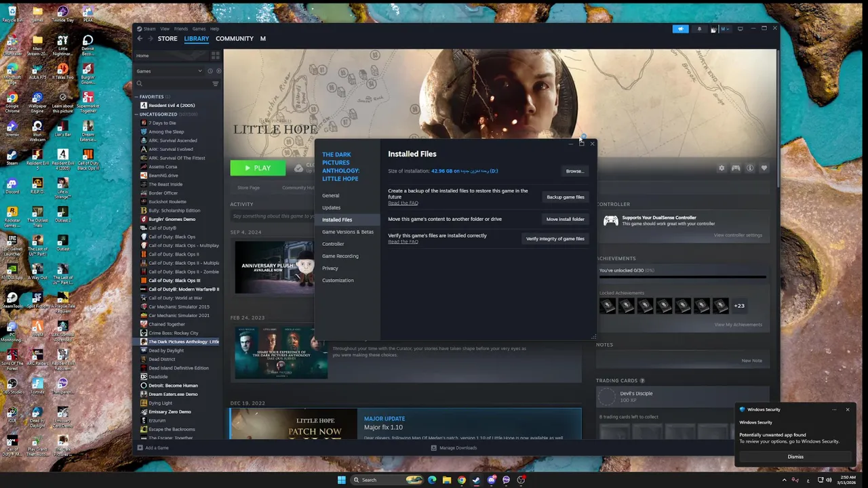Open Add a Game plus icon
Viewport: 868px width, 488px height.
click(140, 447)
